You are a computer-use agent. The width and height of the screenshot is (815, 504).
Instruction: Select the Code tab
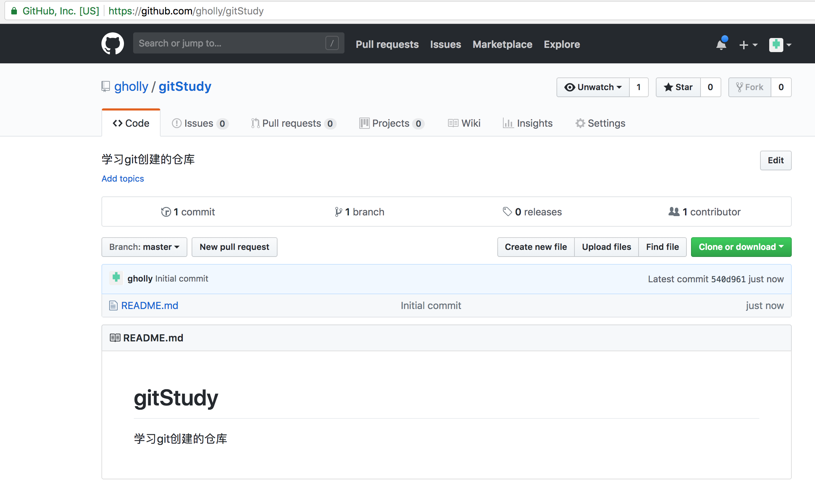(x=131, y=123)
